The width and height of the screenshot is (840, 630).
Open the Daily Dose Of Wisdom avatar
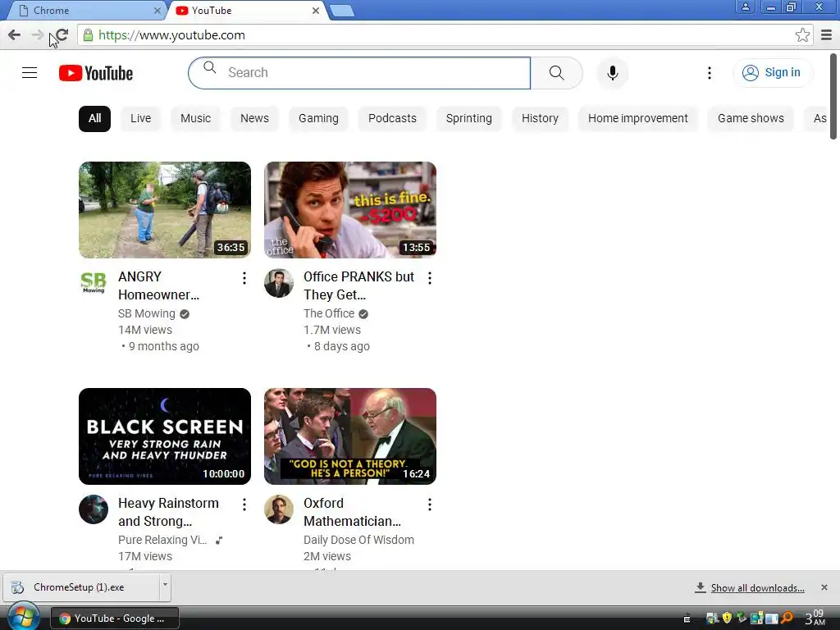point(279,509)
